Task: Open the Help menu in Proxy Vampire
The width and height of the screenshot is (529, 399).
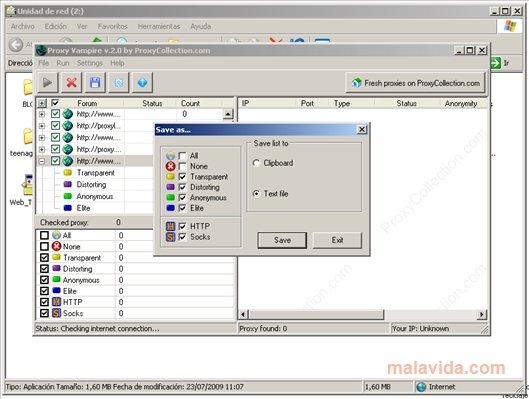Action: (x=117, y=63)
